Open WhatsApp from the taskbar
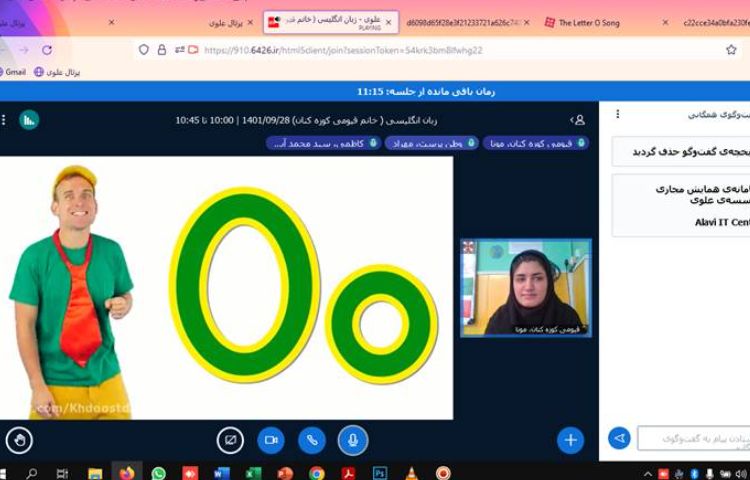Image resolution: width=750 pixels, height=480 pixels. (158, 473)
